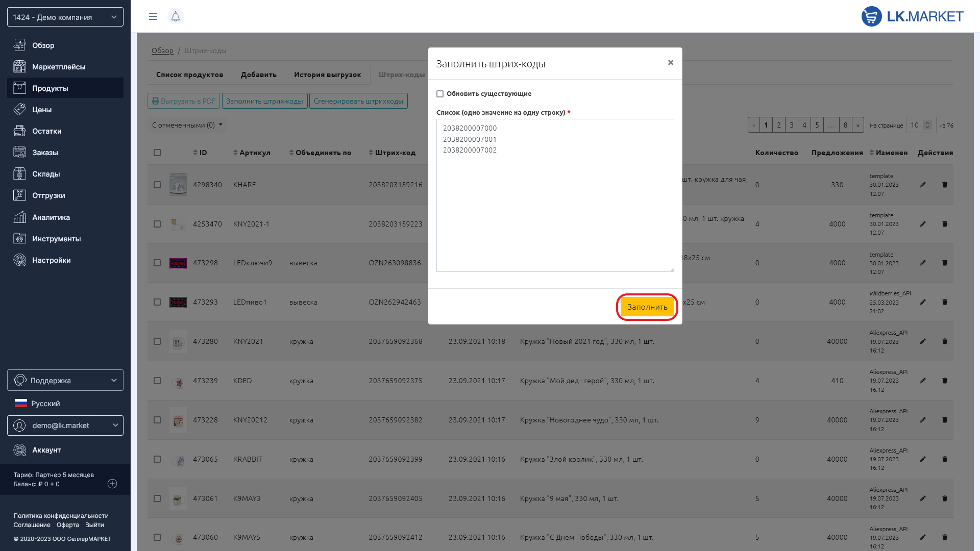Click the edit pencil for product 4298340
This screenshot has height=551, width=980.
(x=922, y=185)
